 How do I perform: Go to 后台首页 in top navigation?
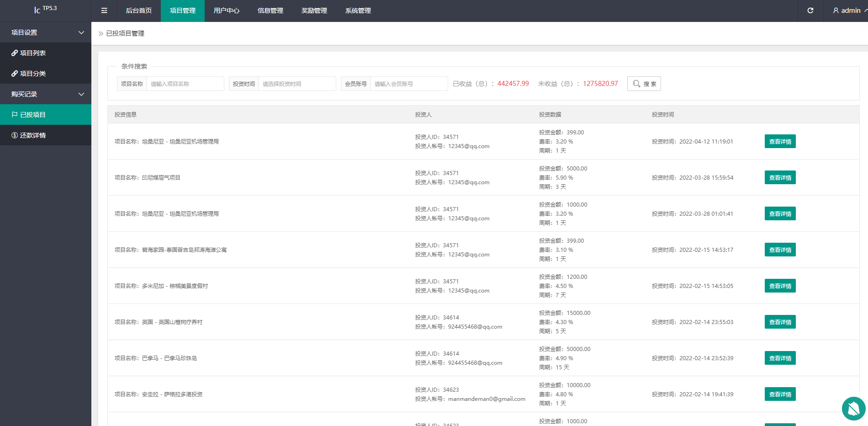click(x=139, y=11)
